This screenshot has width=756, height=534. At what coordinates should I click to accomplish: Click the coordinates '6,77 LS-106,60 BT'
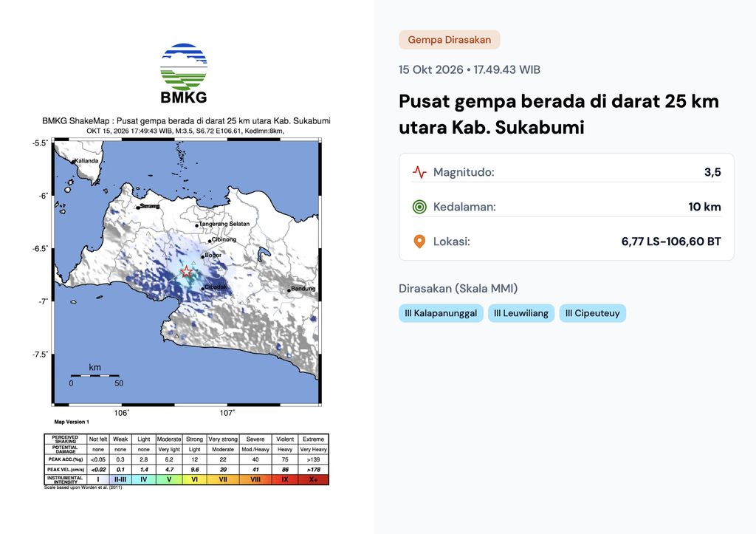click(671, 242)
